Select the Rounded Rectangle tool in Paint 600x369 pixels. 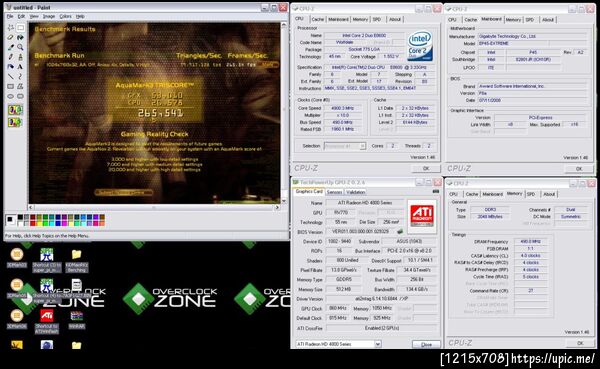pyautogui.click(x=20, y=96)
